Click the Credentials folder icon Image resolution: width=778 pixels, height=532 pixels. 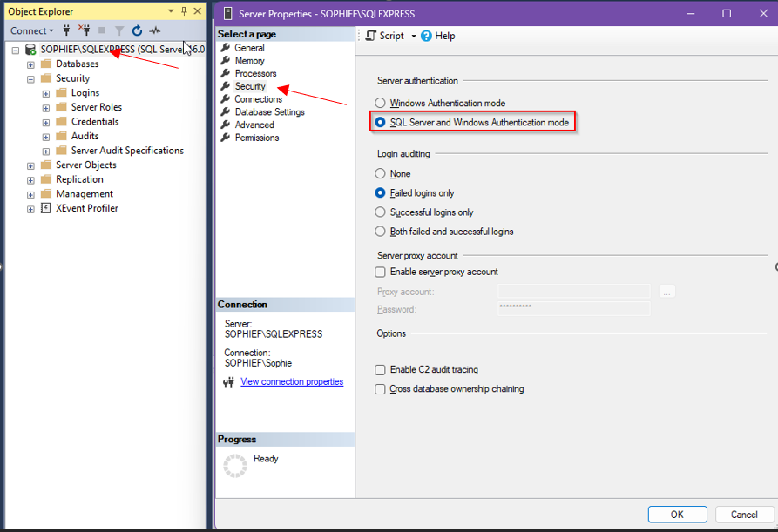click(x=62, y=122)
